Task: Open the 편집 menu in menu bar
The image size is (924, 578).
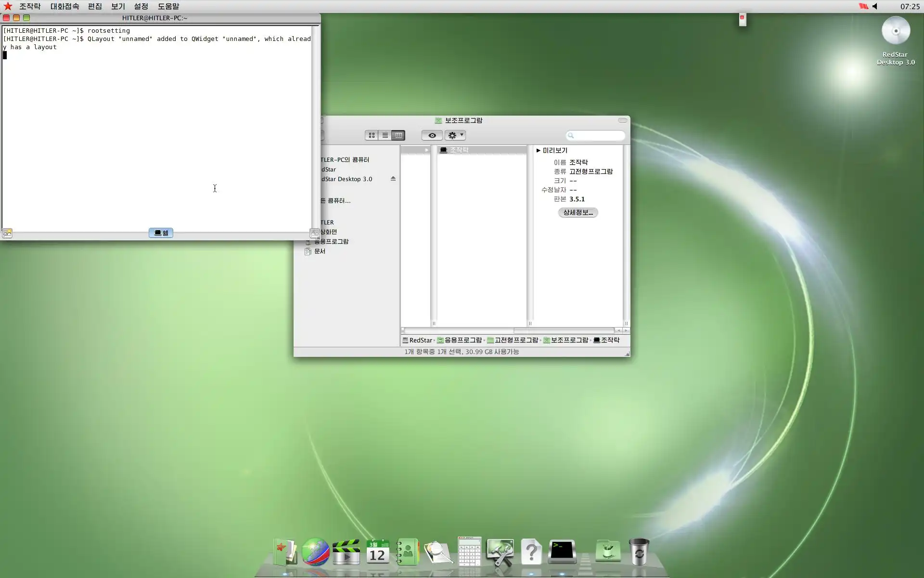Action: pyautogui.click(x=95, y=6)
